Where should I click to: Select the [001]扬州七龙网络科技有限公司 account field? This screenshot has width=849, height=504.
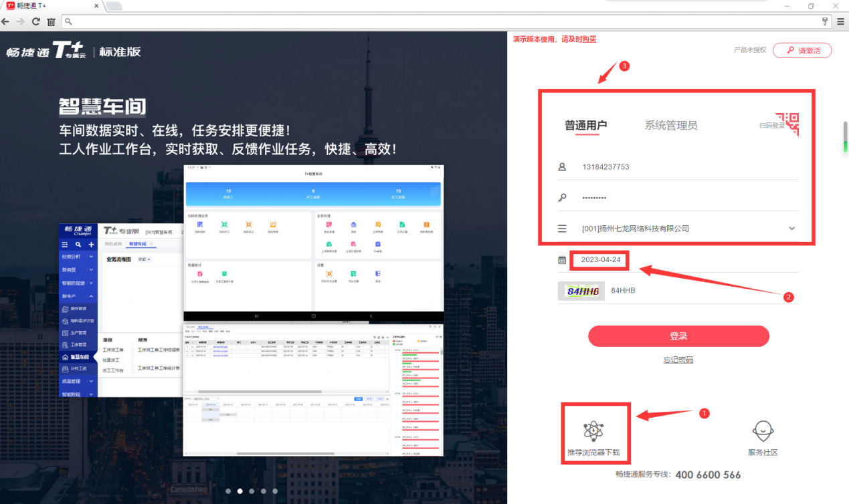point(678,229)
